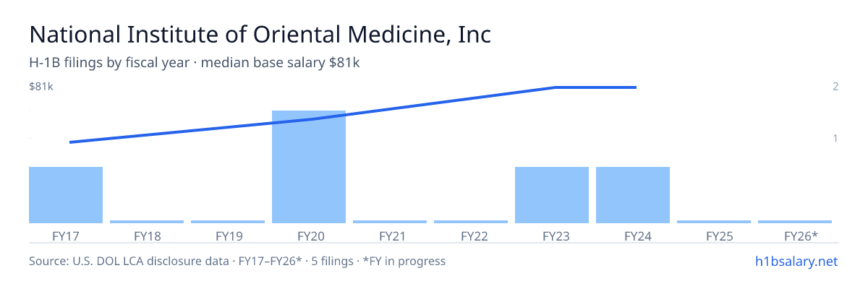Click the small FY26* bar

795,222
